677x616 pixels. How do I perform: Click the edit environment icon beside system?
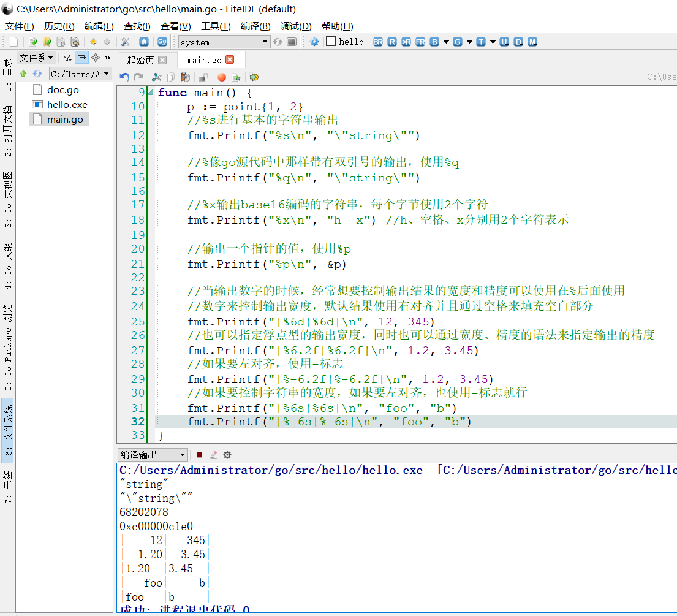pyautogui.click(x=292, y=42)
